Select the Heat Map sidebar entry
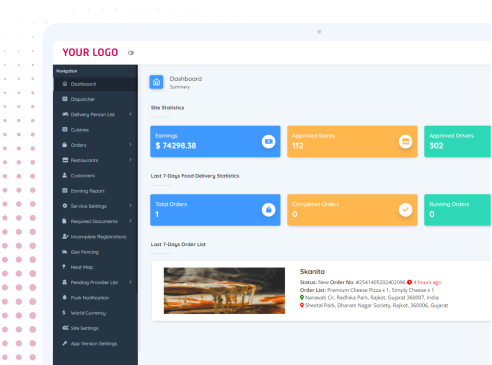This screenshot has height=365, width=492. [95, 267]
